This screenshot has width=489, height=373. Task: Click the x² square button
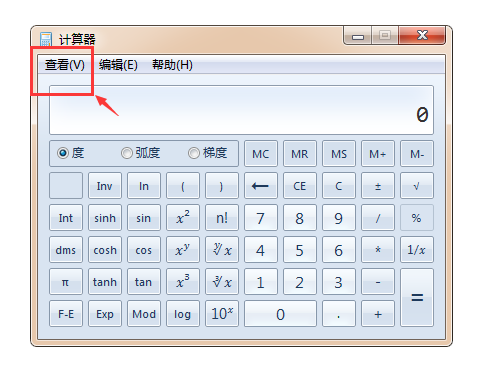point(183,218)
